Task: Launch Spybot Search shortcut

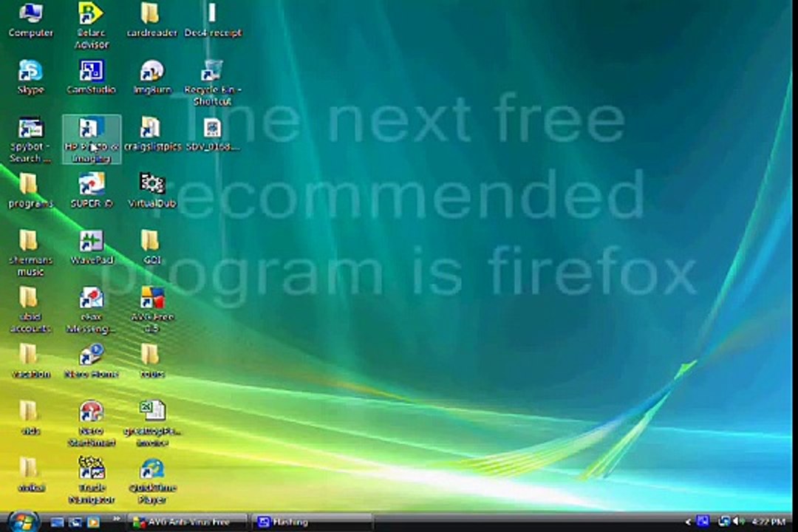Action: (x=30, y=140)
